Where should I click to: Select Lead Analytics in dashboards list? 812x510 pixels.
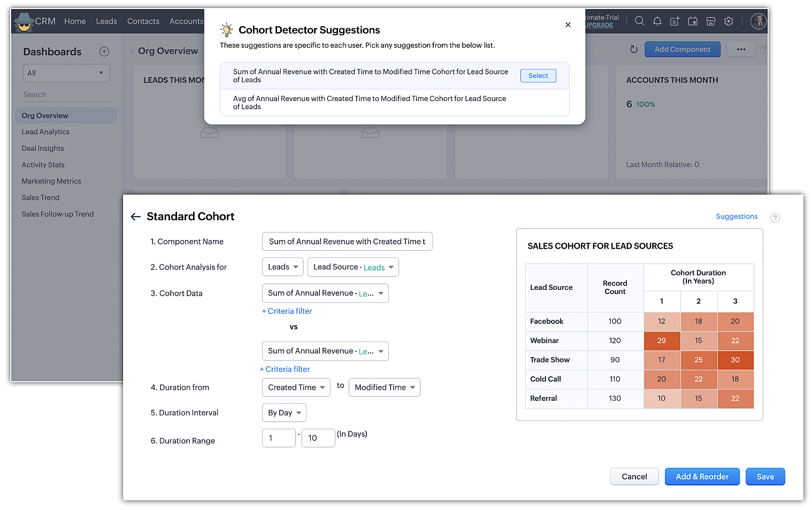45,132
